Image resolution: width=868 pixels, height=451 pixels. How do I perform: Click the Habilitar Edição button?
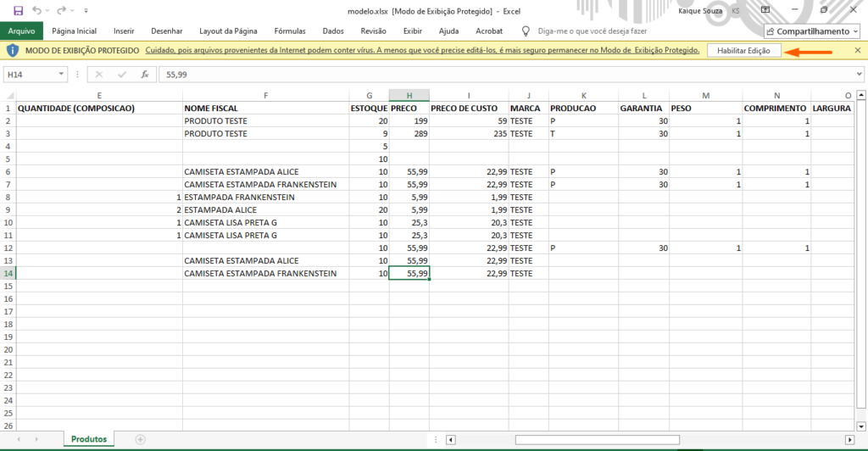coord(743,51)
